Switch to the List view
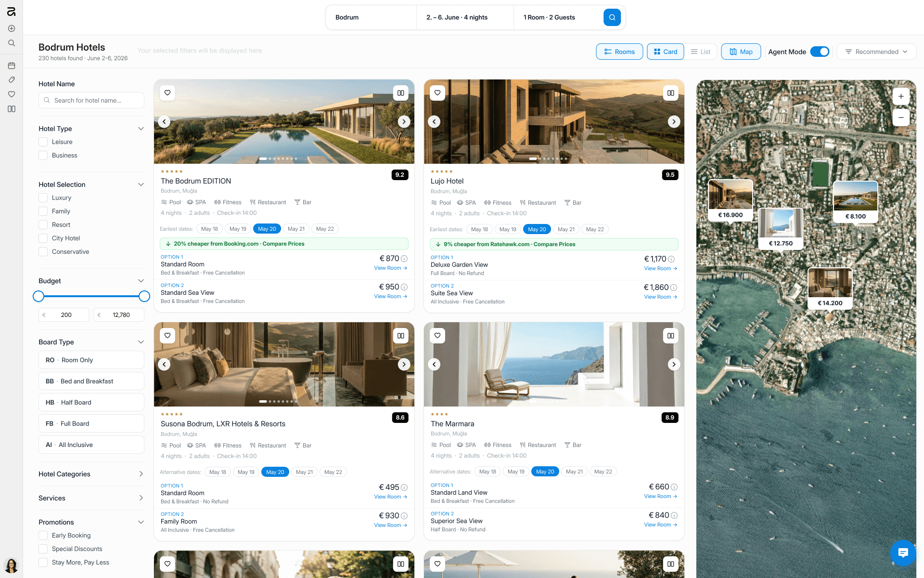 point(701,52)
